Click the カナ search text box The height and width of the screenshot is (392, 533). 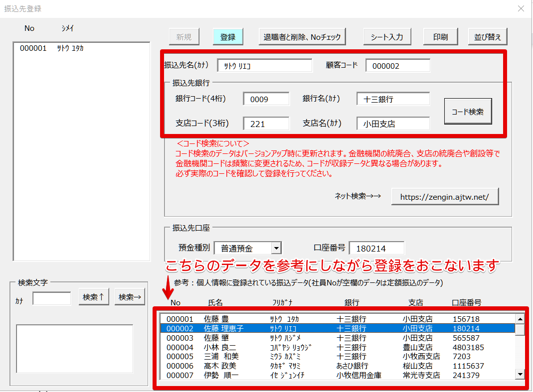click(52, 298)
